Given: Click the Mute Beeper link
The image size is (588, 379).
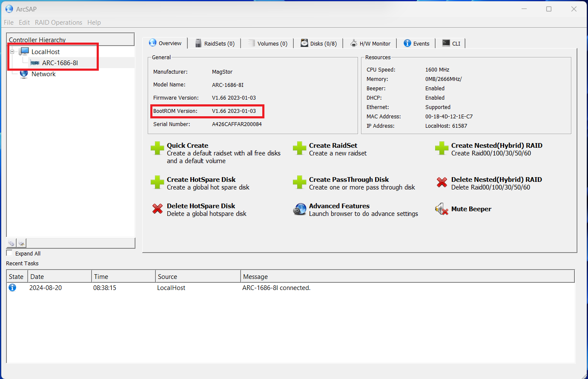Looking at the screenshot, I should 471,209.
